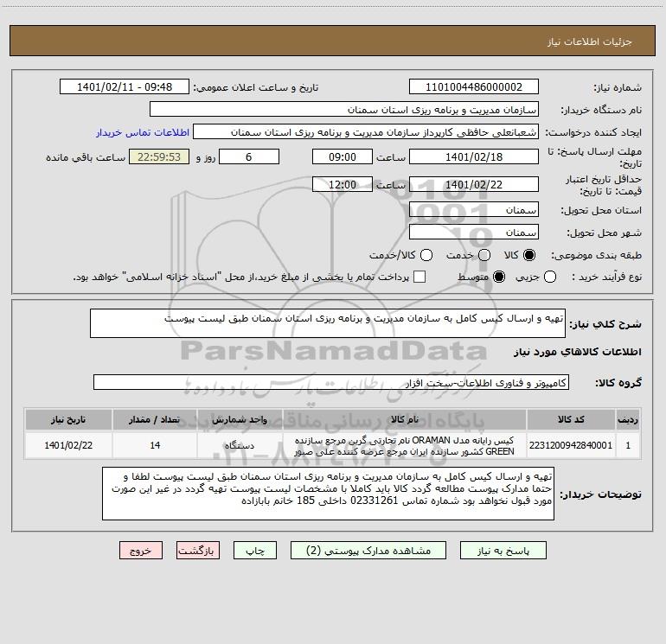Image resolution: width=666 pixels, height=644 pixels.
Task: Click the price validity time 12:00 field
Action: click(343, 184)
